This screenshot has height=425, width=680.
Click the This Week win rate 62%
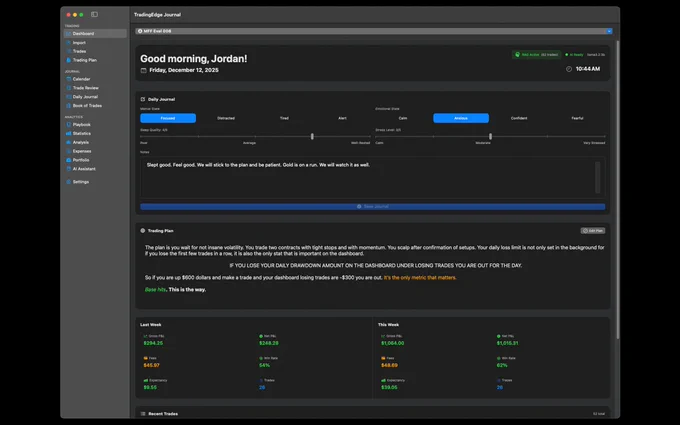(502, 365)
